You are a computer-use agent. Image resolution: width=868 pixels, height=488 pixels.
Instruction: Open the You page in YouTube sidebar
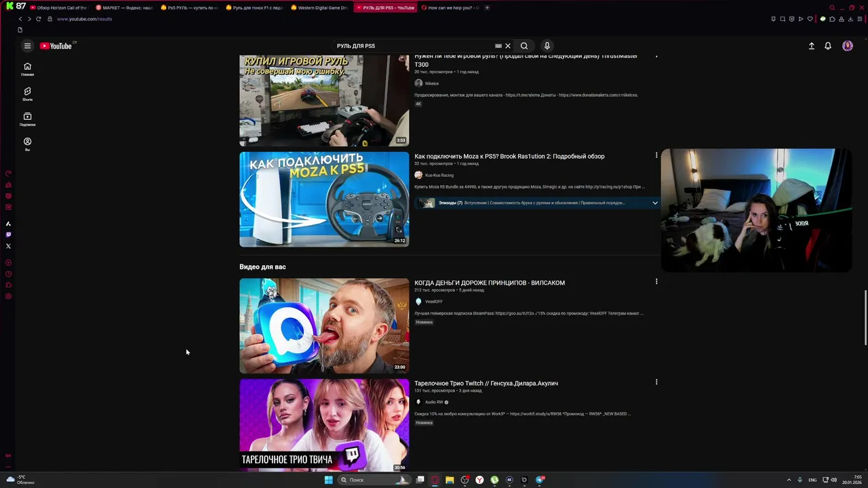27,144
